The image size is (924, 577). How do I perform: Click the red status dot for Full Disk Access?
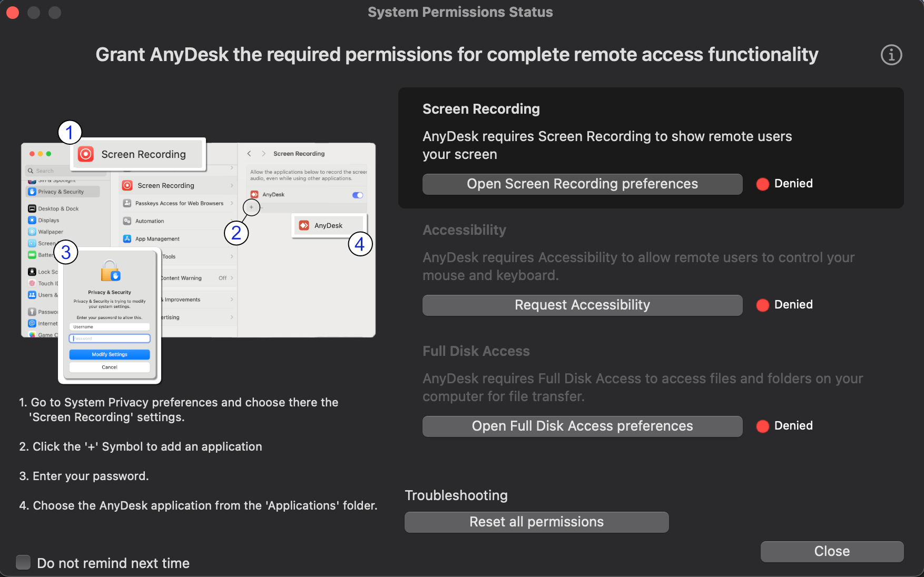click(x=762, y=426)
